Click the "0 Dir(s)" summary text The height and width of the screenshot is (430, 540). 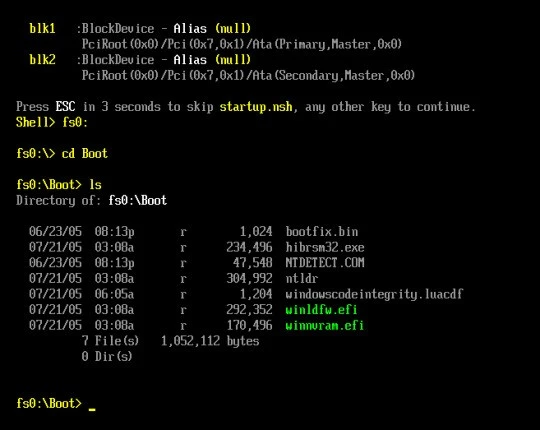coord(107,356)
